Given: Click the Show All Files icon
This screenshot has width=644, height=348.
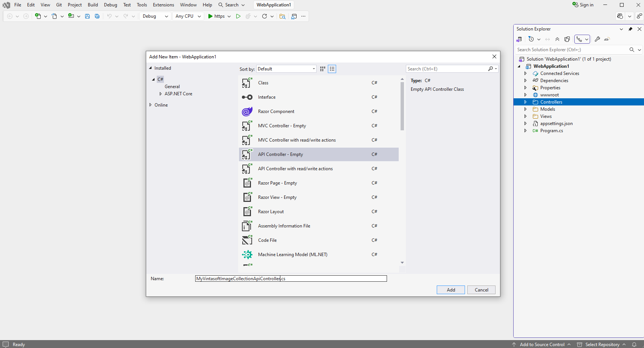Looking at the screenshot, I should [567, 39].
